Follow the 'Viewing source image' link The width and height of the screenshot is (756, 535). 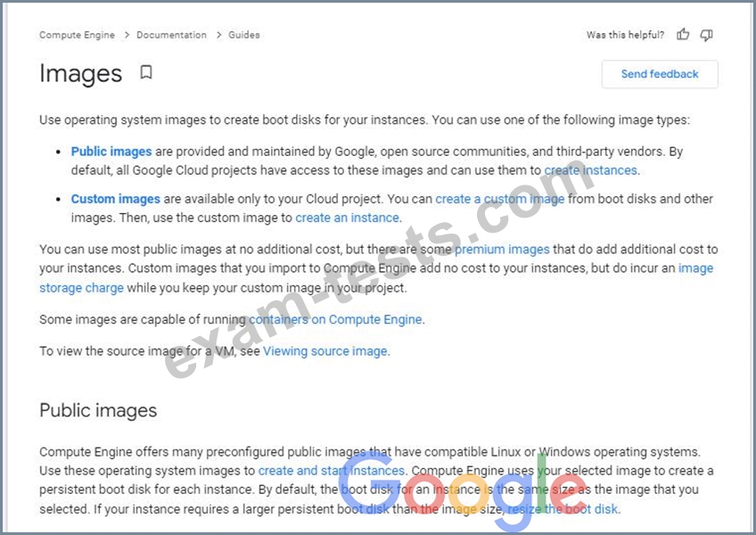tap(325, 351)
